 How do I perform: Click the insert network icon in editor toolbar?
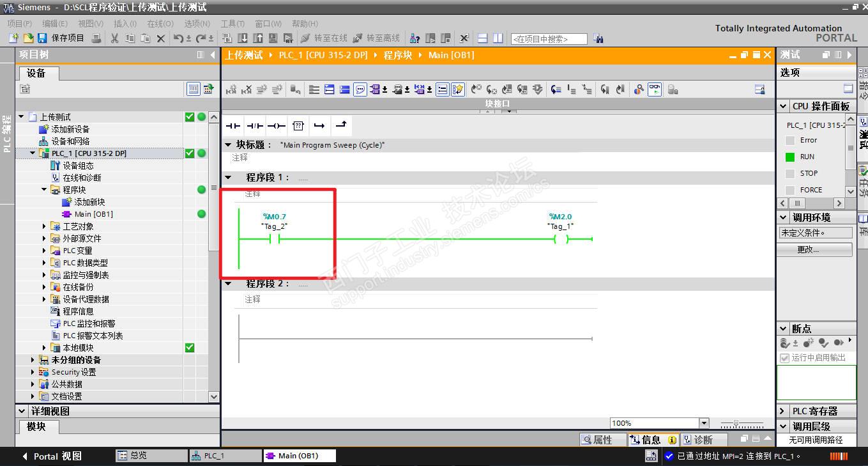coord(231,89)
